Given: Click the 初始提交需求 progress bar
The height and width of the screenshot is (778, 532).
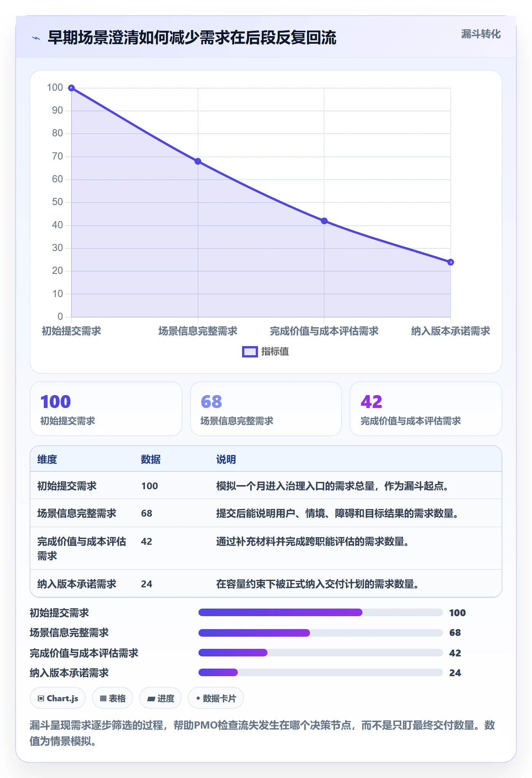Looking at the screenshot, I should [x=321, y=612].
